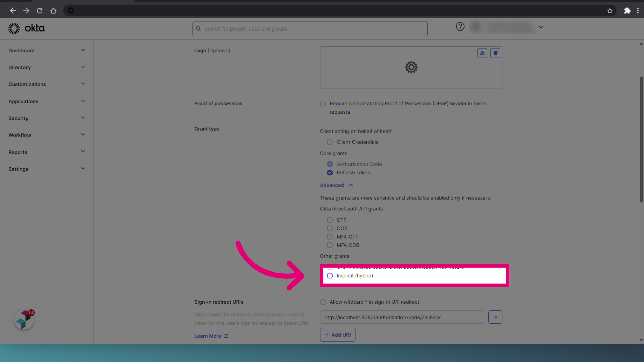The height and width of the screenshot is (362, 644).
Task: Expand the Applications menu
Action: point(47,101)
